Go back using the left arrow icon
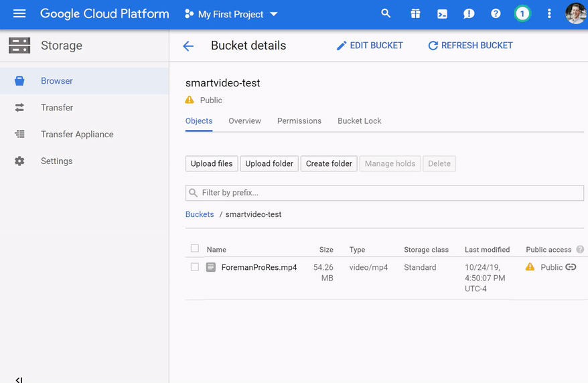588x383 pixels. click(x=188, y=46)
